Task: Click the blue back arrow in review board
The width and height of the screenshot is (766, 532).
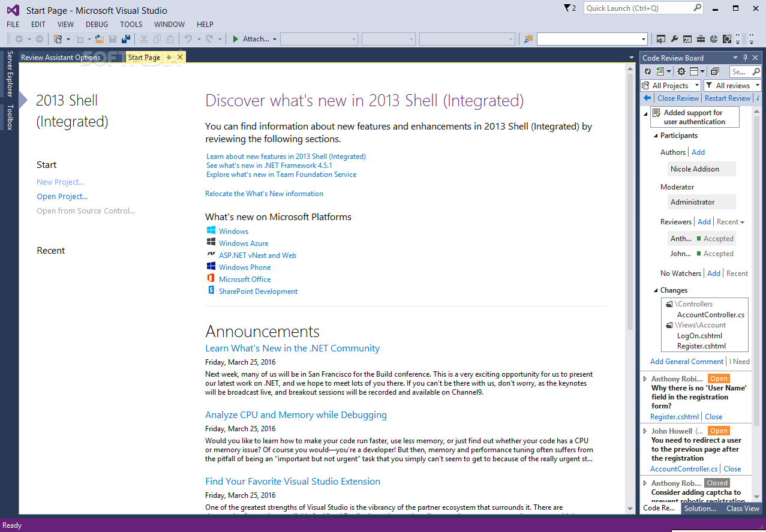Action: point(647,98)
